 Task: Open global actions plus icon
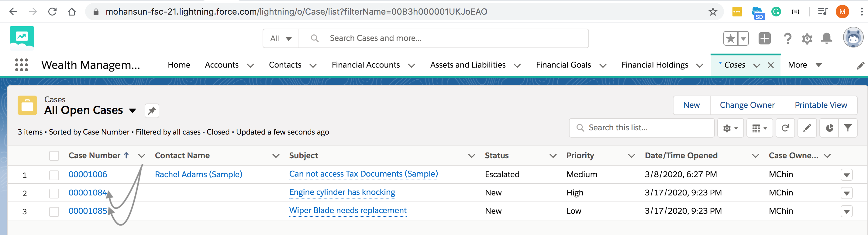[764, 38]
